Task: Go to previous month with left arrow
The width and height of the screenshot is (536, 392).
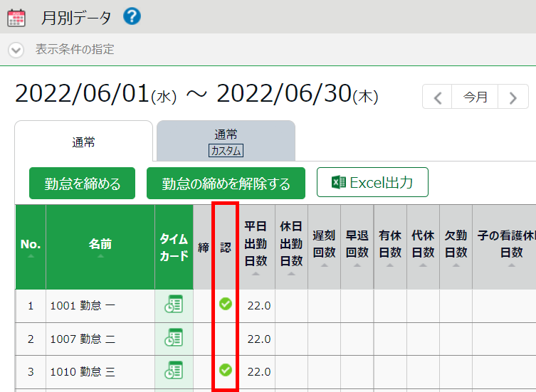Action: [x=438, y=97]
